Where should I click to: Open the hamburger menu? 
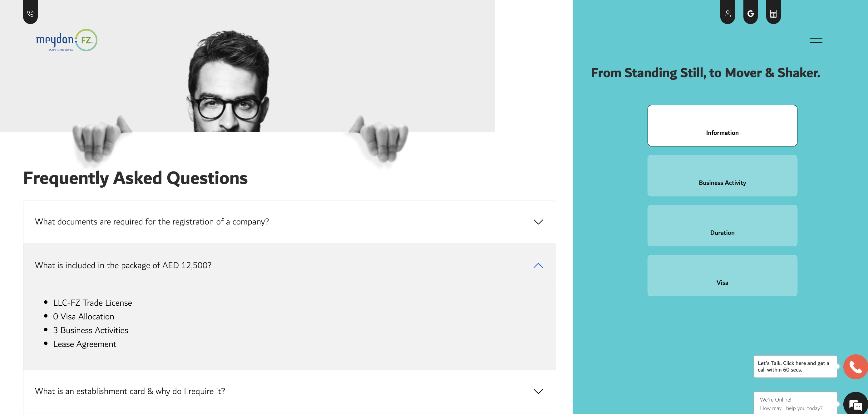coord(816,39)
